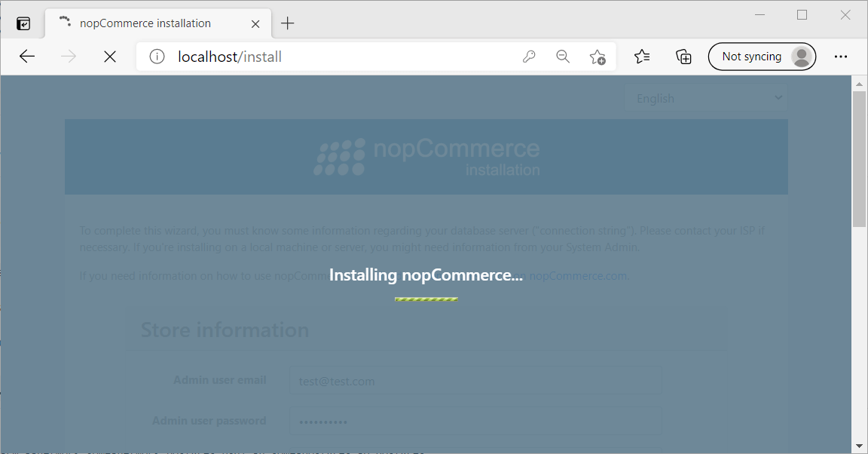
Task: Click the zoom magnifier icon
Action: 563,57
